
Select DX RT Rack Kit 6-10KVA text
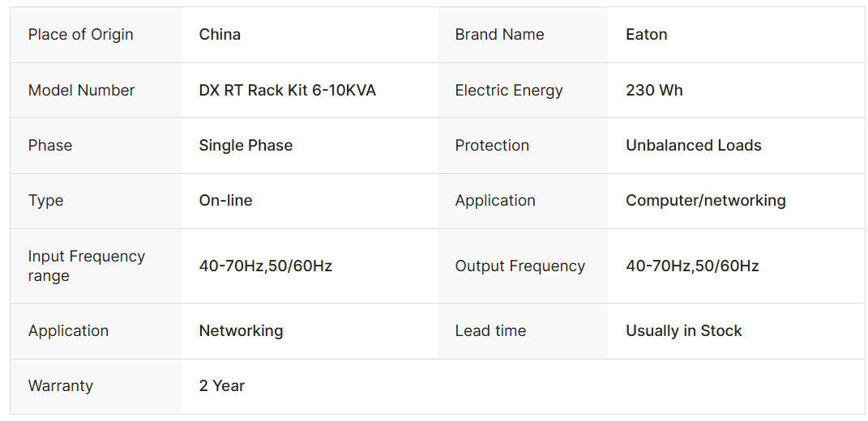[x=287, y=91]
